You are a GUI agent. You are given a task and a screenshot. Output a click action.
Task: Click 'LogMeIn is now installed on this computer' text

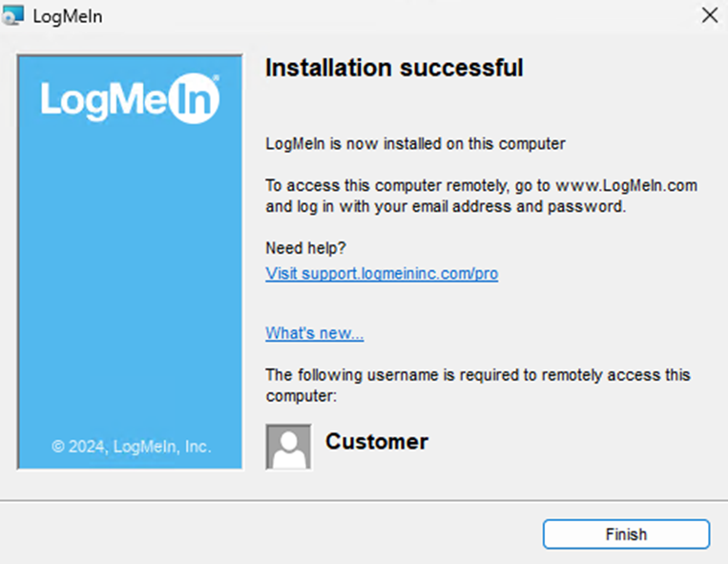coord(415,144)
